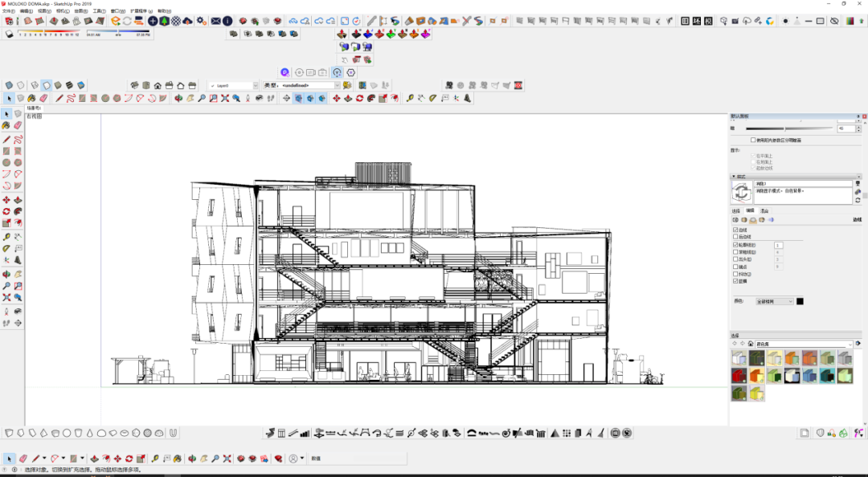
Task: Click the magnet icon in bottom toolbar
Action: tap(174, 433)
